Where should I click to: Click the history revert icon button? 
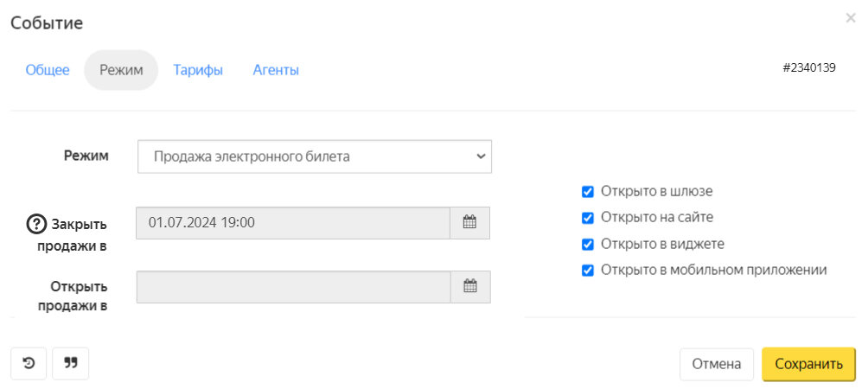pos(29,364)
